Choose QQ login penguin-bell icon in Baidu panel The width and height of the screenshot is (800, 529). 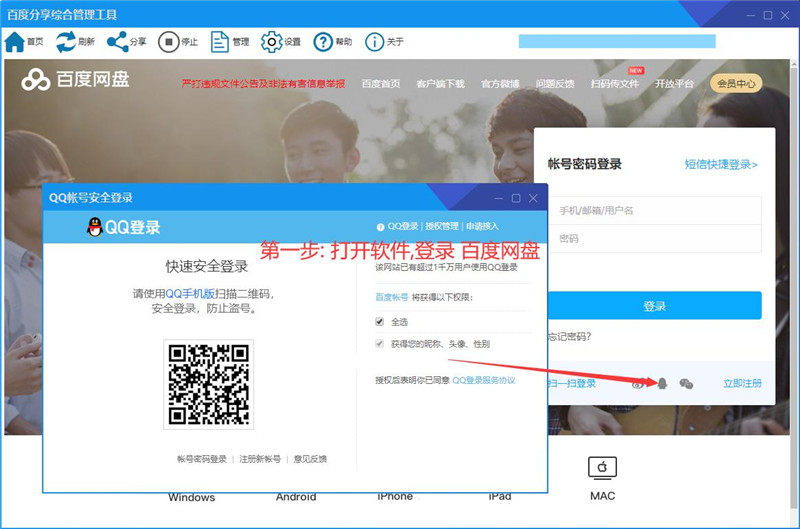(x=662, y=383)
